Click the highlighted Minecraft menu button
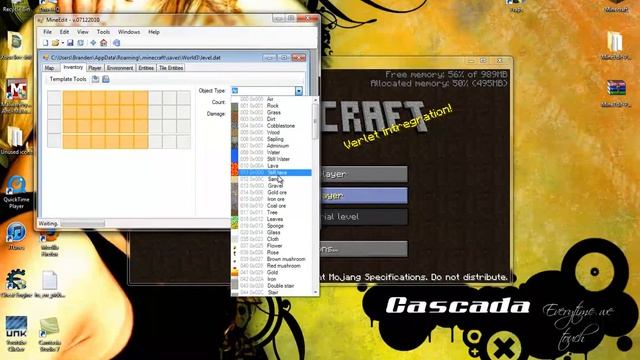640x360 pixels. pyautogui.click(x=364, y=196)
